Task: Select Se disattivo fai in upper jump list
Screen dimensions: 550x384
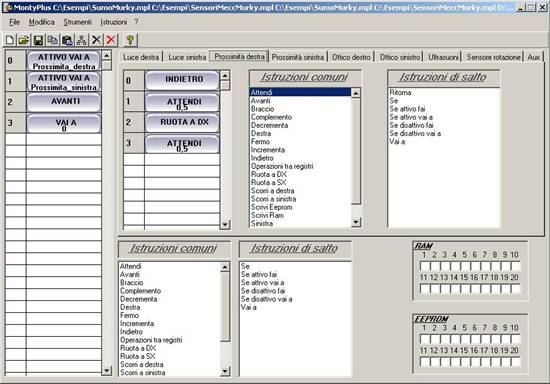Action: click(x=411, y=125)
